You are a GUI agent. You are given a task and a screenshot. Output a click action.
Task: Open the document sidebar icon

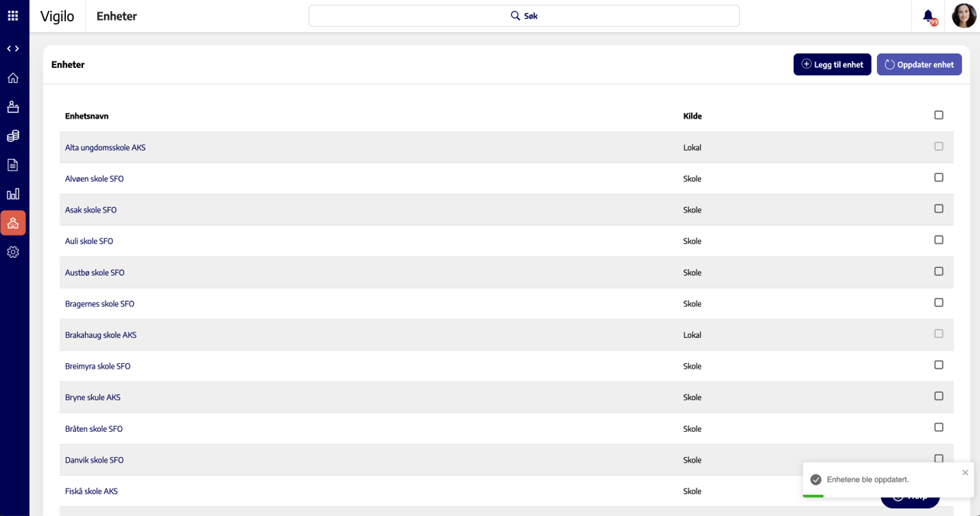13,165
